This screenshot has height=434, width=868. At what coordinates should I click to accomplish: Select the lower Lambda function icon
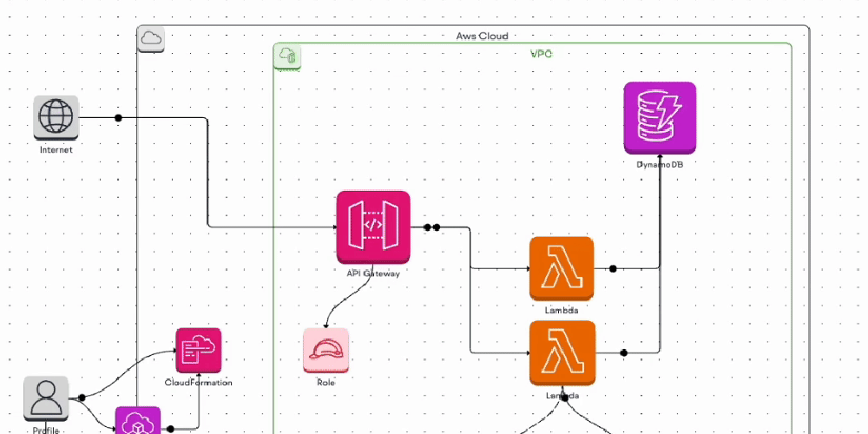[562, 352]
